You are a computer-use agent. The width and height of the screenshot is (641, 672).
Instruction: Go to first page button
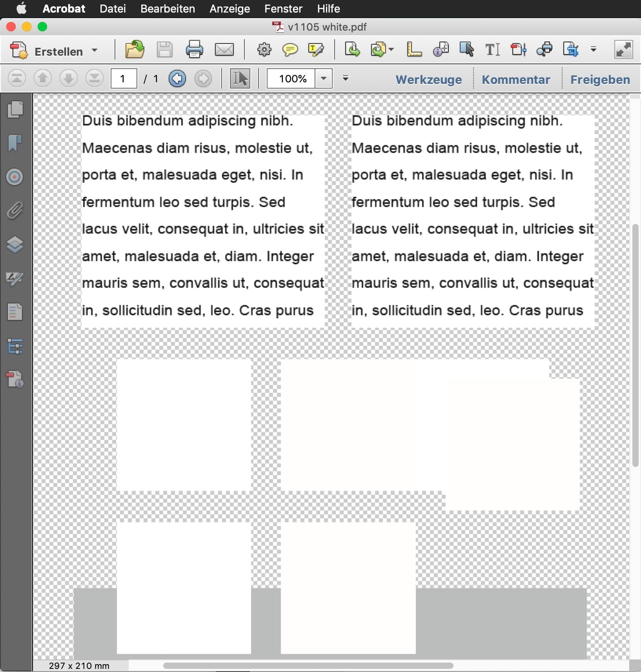(x=16, y=78)
